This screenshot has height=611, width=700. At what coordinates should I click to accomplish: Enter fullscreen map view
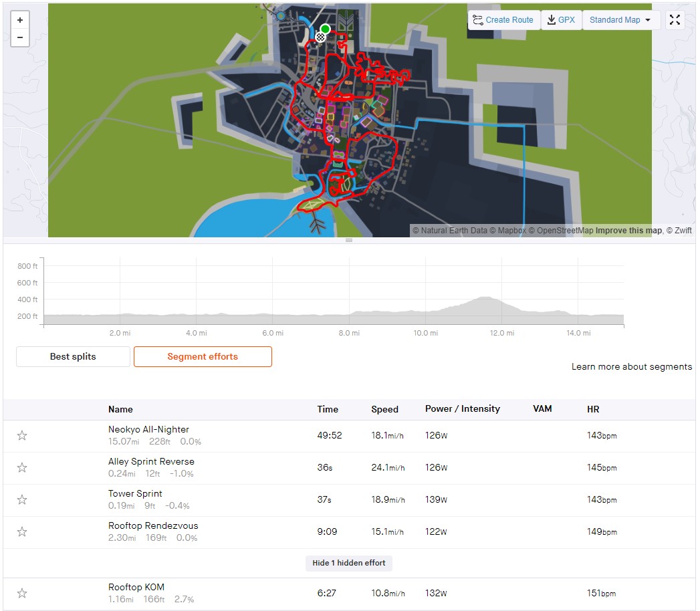tap(675, 19)
